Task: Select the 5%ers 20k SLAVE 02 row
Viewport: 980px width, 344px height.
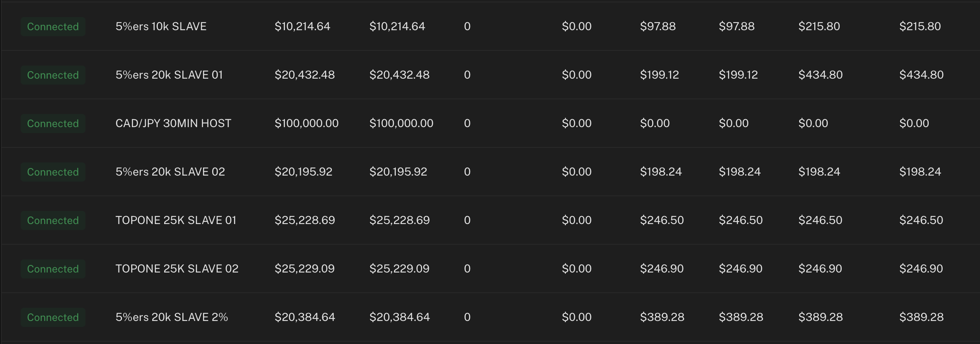Action: pyautogui.click(x=170, y=172)
